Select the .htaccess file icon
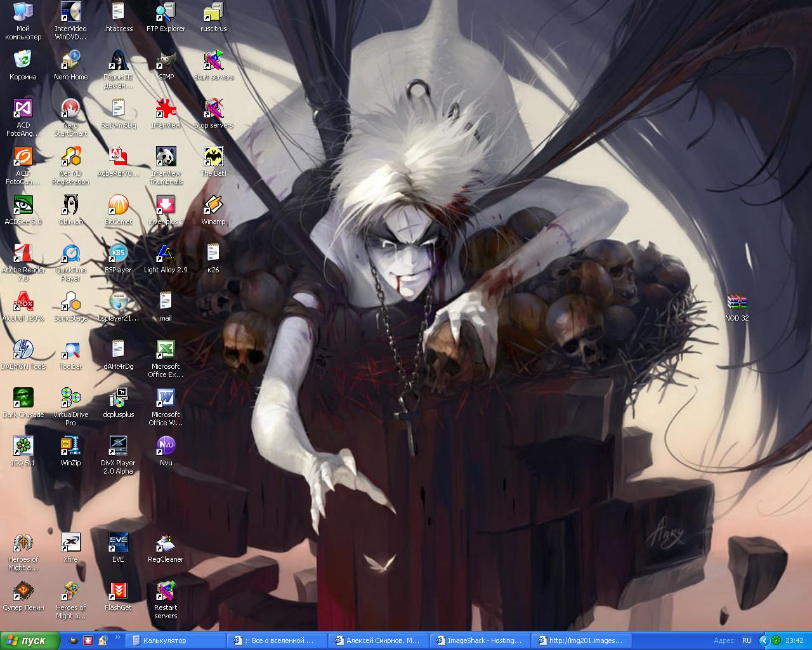 (118, 17)
